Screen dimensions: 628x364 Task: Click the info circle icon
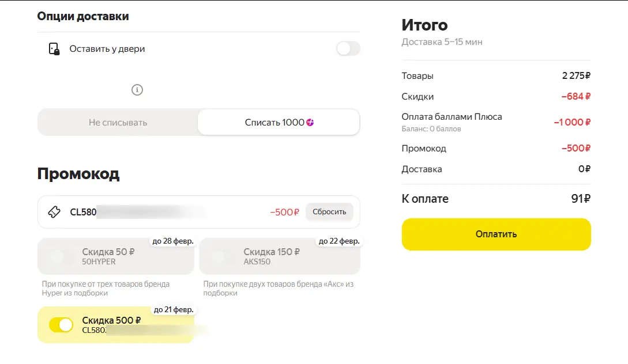(x=137, y=90)
